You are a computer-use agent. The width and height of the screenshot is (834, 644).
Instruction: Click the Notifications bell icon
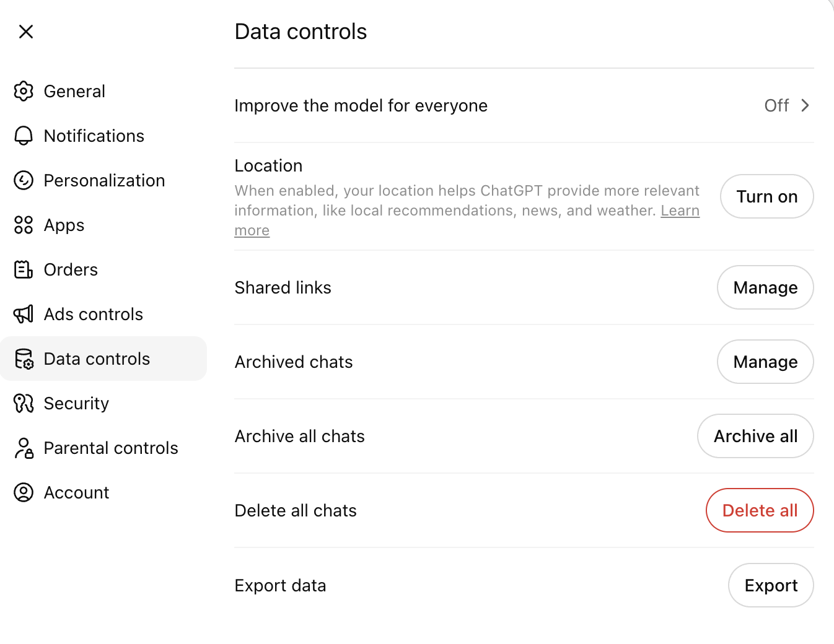[x=24, y=136]
